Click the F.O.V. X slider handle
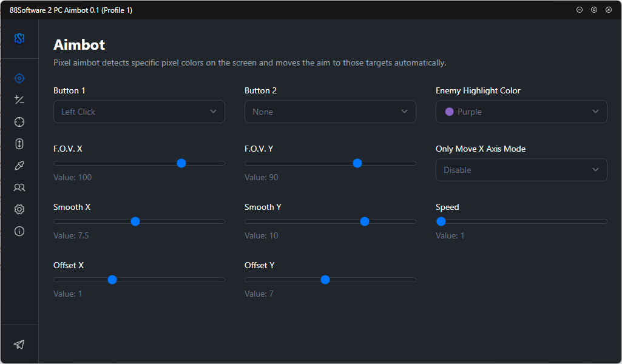Screen dimensions: 622x364 pyautogui.click(x=181, y=163)
